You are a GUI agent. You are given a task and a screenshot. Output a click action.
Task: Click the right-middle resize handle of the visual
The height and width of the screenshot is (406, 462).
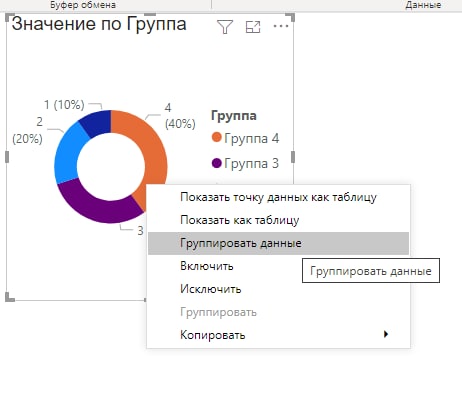(x=293, y=157)
